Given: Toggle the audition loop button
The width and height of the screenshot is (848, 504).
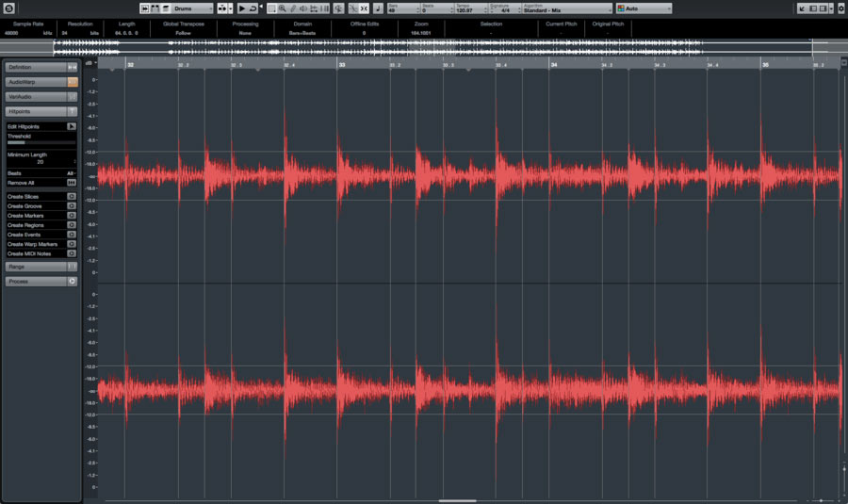Looking at the screenshot, I should tap(253, 8).
